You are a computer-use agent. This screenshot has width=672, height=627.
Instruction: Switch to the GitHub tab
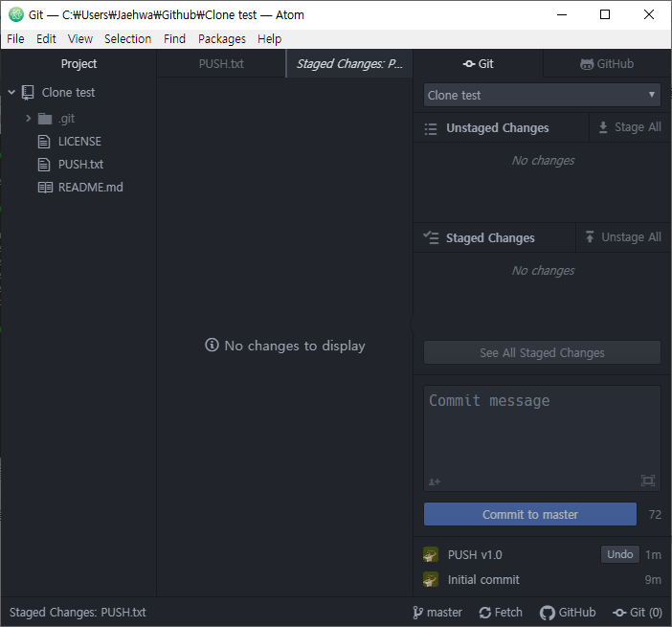607,64
